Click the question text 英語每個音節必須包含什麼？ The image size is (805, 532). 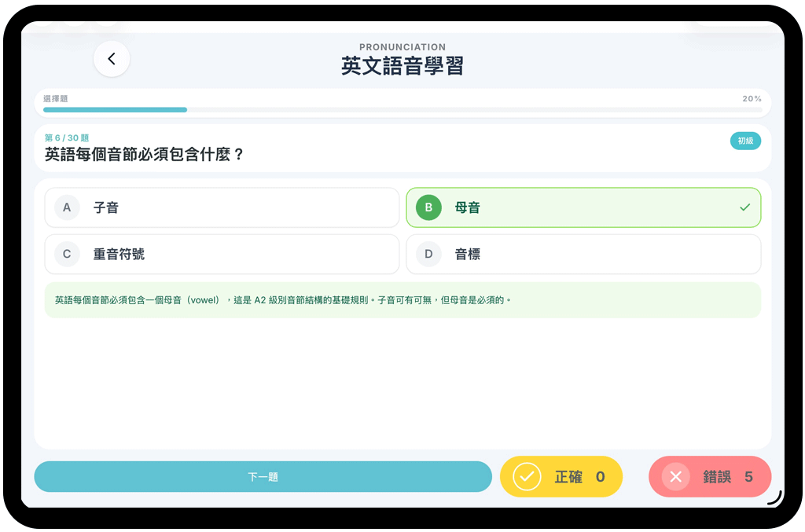click(145, 154)
